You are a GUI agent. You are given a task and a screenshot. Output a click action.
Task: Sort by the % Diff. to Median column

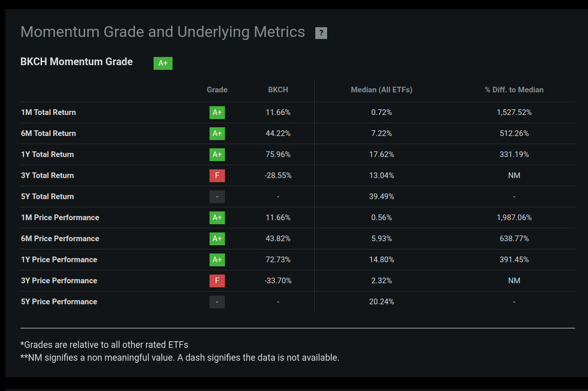click(x=514, y=89)
